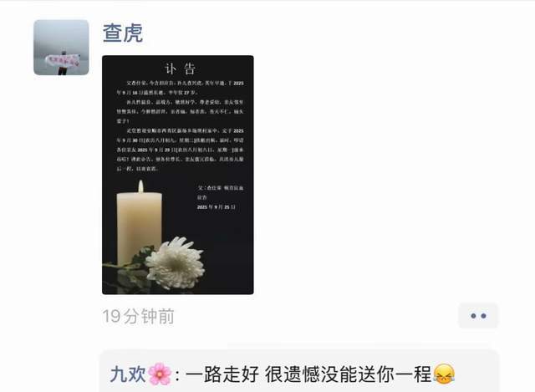
Task: Tap the 讣告 title inside the image
Action: pos(181,69)
